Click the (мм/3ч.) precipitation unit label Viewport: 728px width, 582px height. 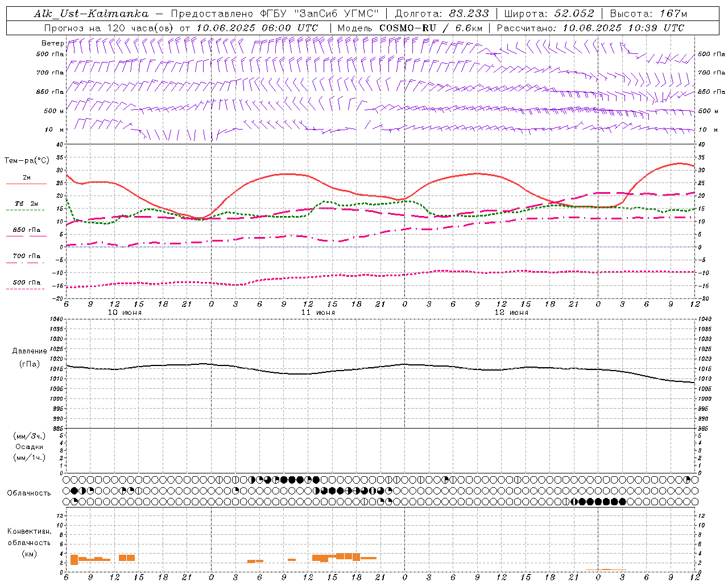30,436
